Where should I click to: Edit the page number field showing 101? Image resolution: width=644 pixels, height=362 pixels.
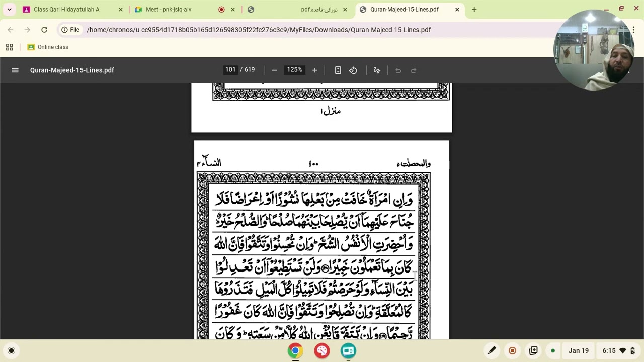230,70
